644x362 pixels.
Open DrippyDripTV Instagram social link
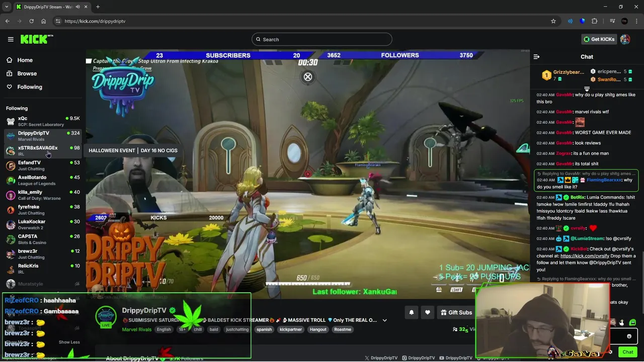419,358
